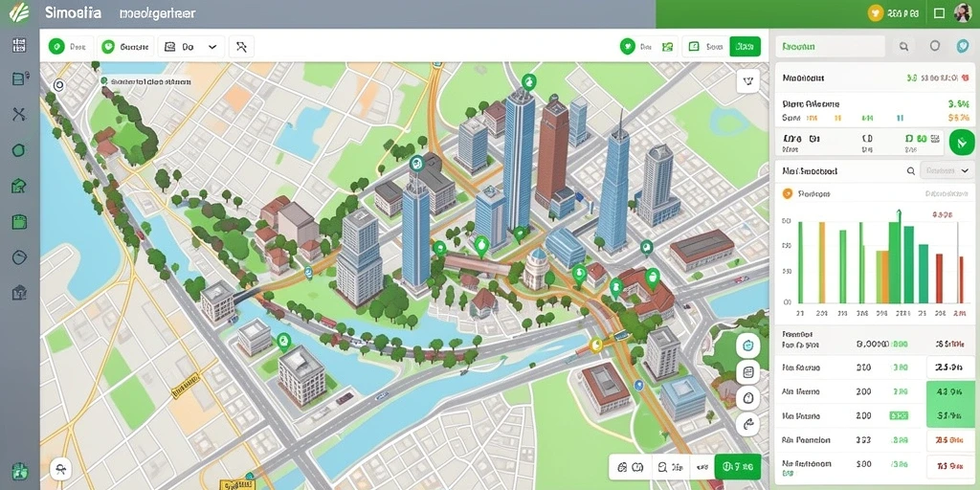
Task: Open the user avatar in the top-right corner
Action: (963, 13)
